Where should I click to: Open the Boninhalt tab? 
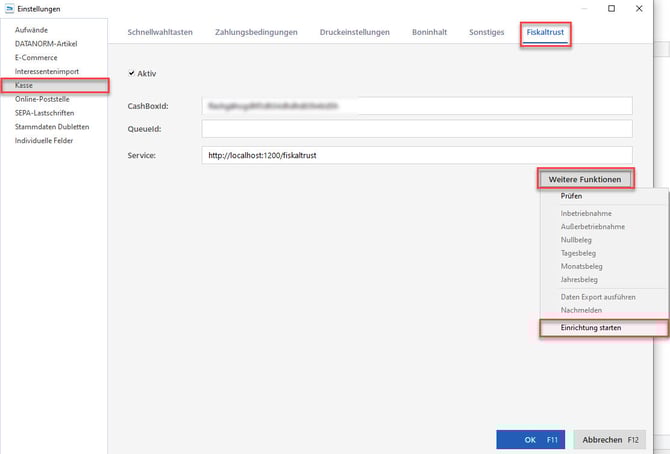point(430,32)
